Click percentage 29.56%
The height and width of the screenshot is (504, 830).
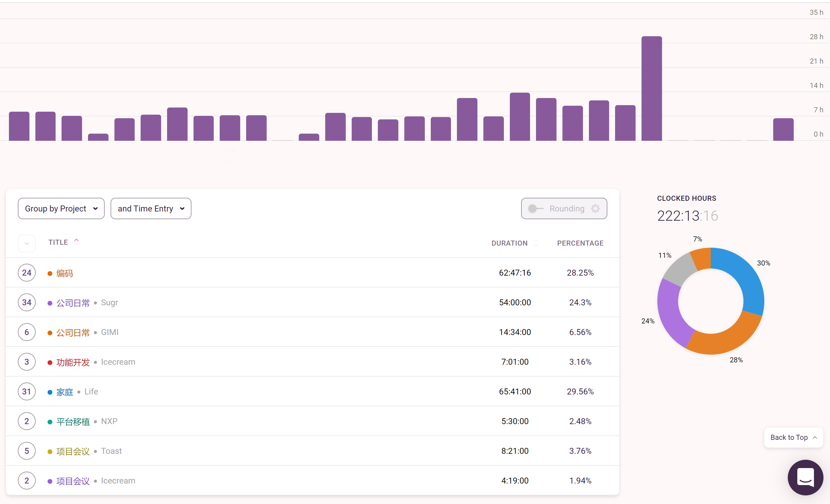580,392
